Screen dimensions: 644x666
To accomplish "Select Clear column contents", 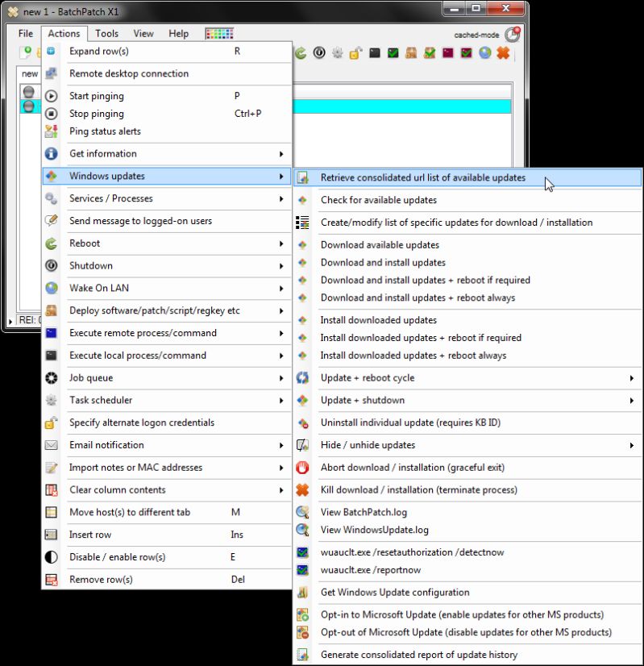I will (x=167, y=489).
